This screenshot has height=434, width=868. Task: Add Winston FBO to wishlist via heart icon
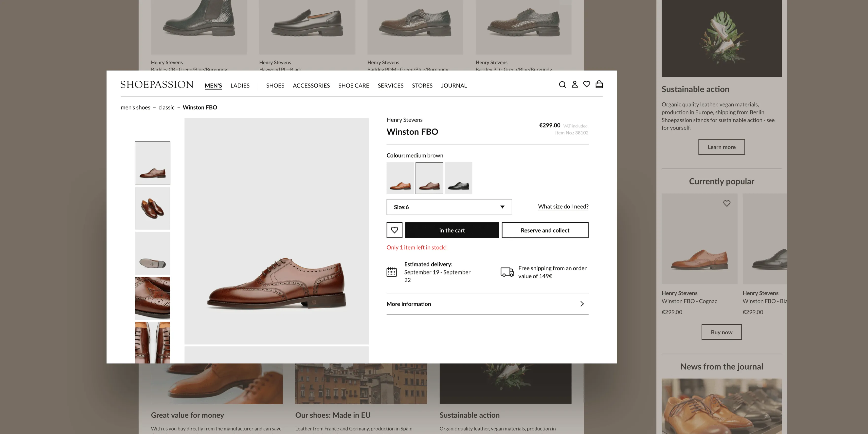click(395, 230)
